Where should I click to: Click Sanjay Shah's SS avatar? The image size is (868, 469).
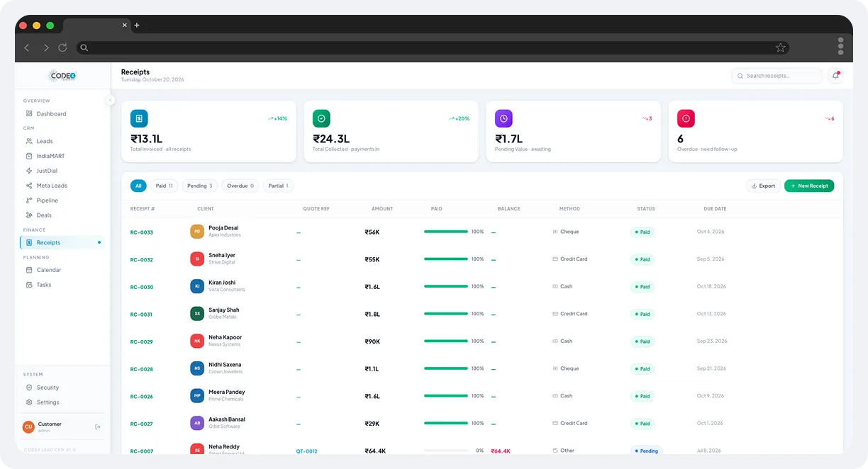coord(197,314)
